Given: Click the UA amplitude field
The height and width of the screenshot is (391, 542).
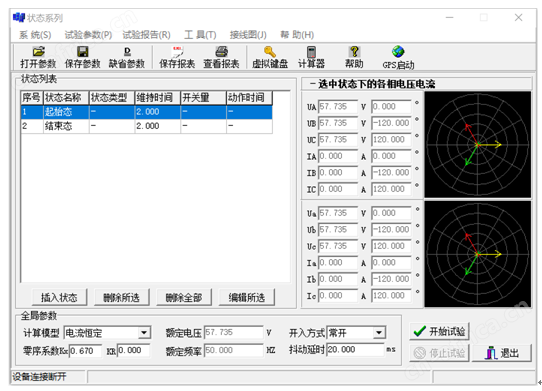Looking at the screenshot, I should pos(337,106).
